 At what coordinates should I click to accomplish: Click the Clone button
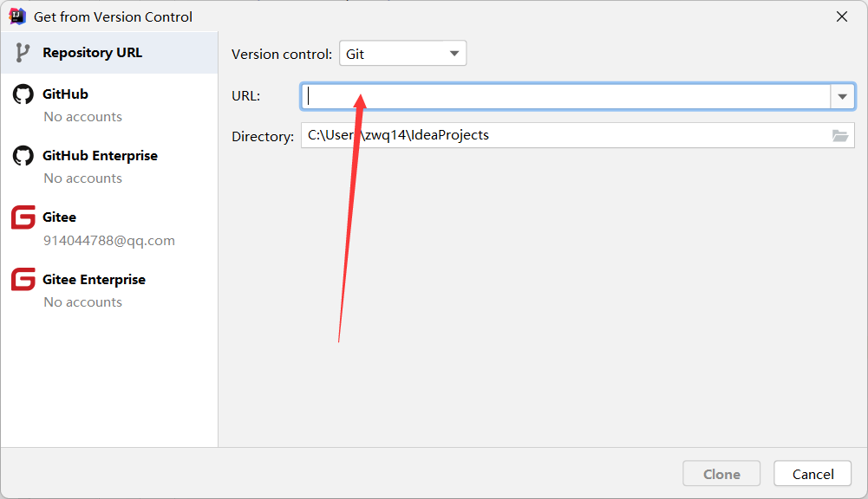[721, 474]
